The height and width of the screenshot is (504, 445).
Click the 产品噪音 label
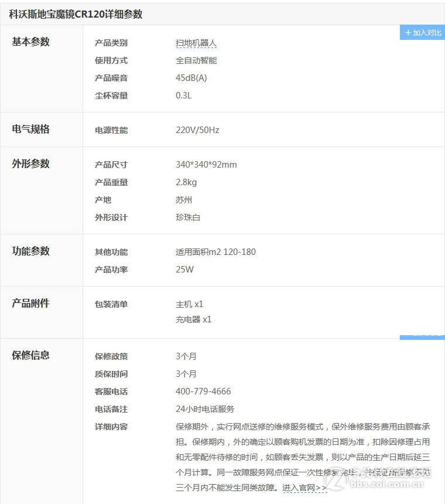111,78
